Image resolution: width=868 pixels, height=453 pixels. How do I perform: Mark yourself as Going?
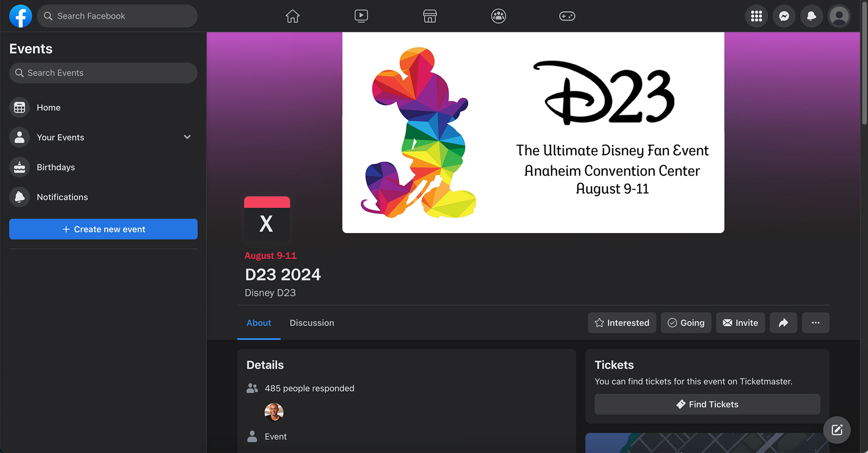click(686, 323)
